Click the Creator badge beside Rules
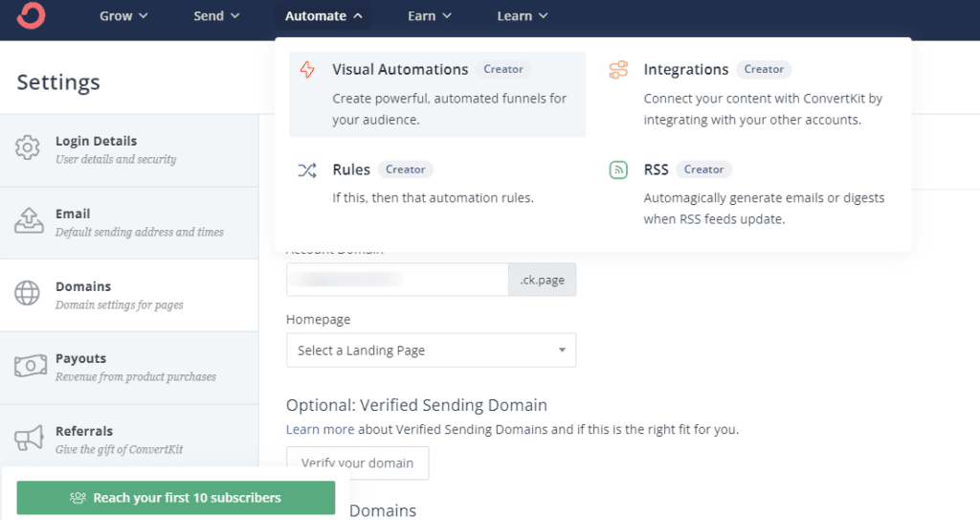 pyautogui.click(x=405, y=170)
